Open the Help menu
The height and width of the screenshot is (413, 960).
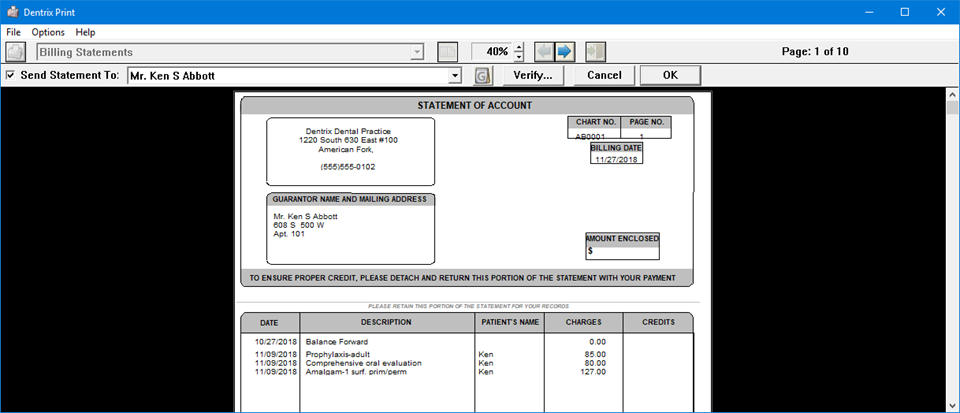click(86, 32)
